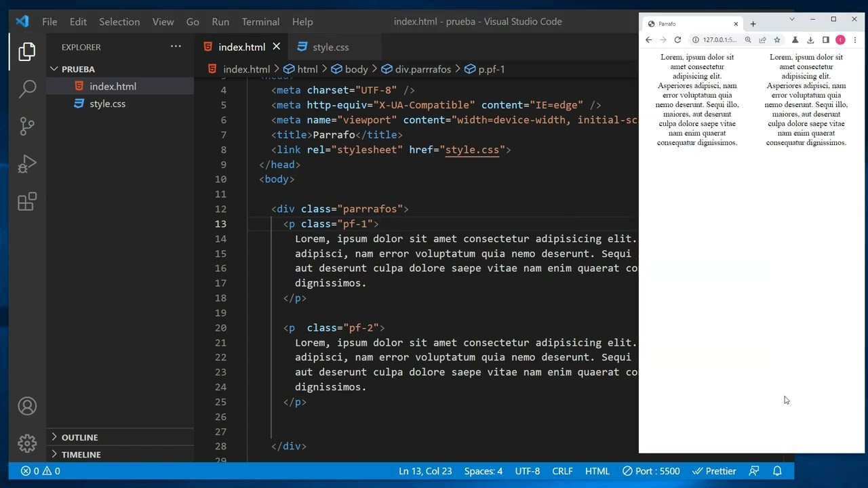Open Accounts menu in activity bar
This screenshot has height=488, width=868.
click(27, 406)
